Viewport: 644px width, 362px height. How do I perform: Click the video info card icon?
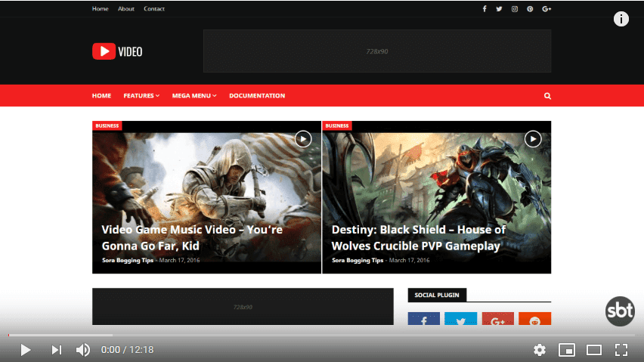(621, 19)
